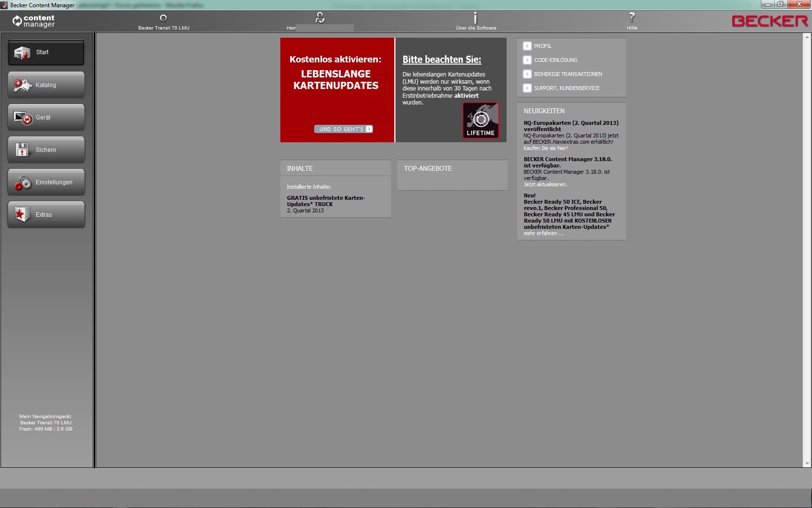This screenshot has width=812, height=508.
Task: Click the LIFETIME map badge
Action: point(480,120)
